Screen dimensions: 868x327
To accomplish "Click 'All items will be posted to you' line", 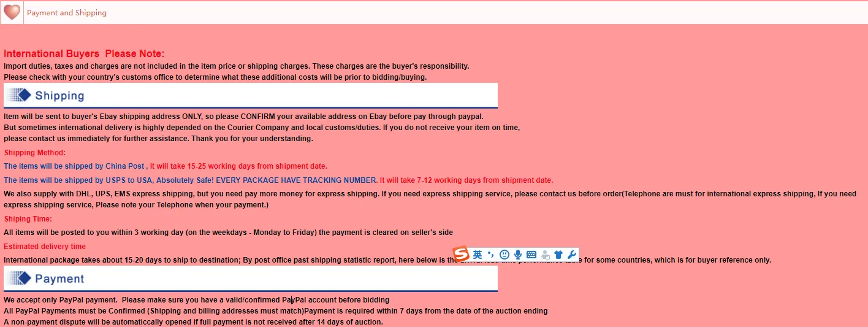I will pos(228,233).
